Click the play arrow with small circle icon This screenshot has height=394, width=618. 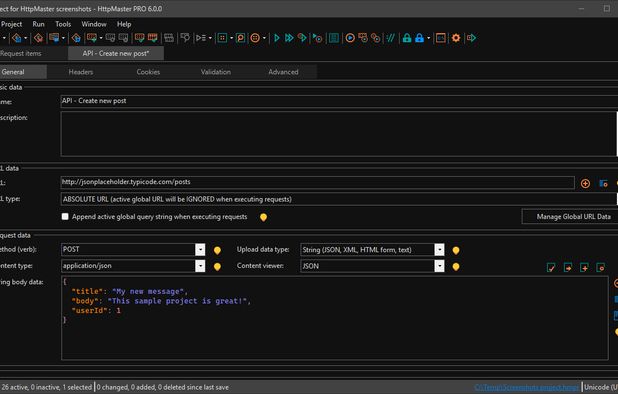click(317, 38)
